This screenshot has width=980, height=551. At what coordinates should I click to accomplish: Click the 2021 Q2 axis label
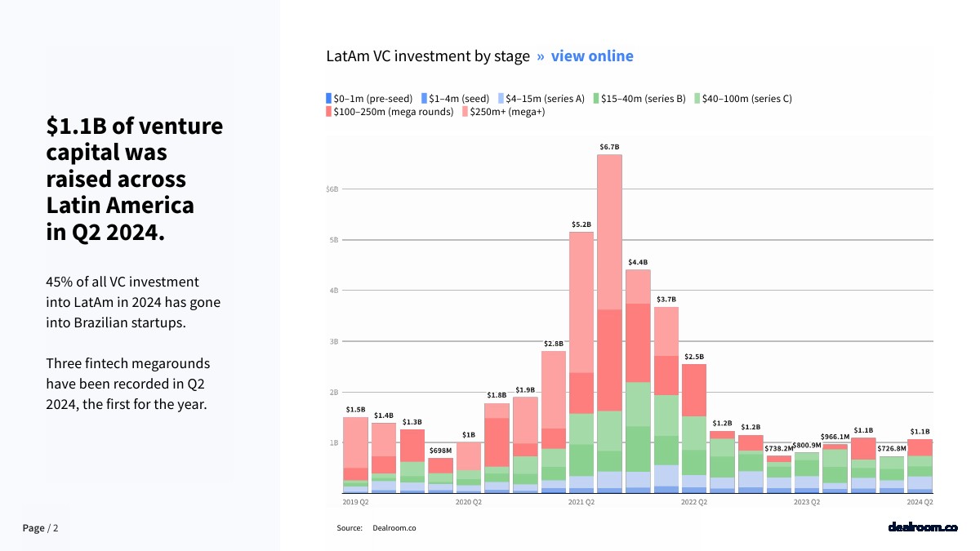point(581,502)
